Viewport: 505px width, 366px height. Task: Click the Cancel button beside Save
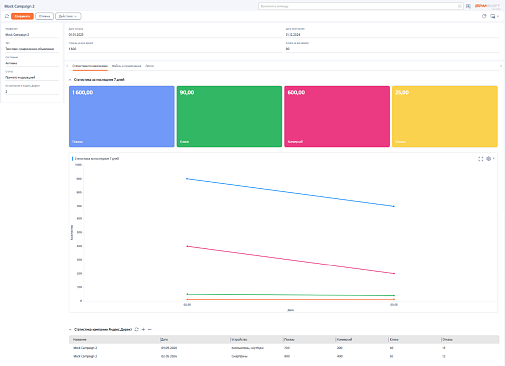[x=44, y=16]
